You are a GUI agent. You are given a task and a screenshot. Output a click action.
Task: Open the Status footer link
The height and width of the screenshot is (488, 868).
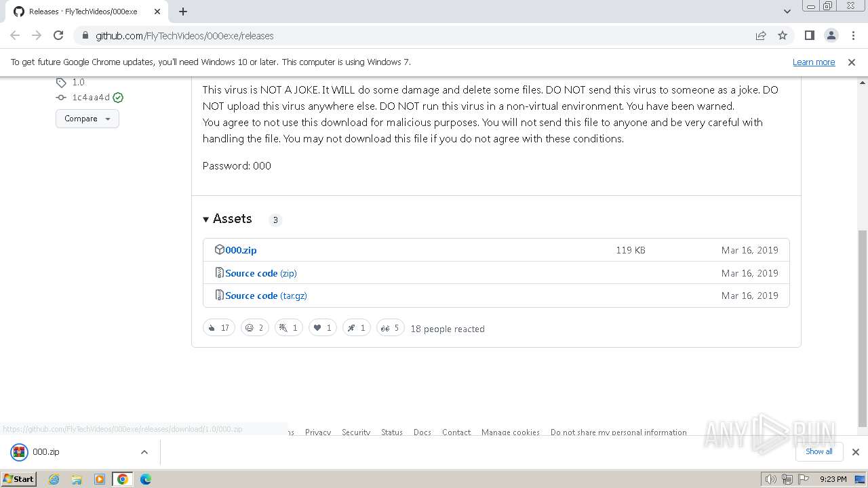pos(392,432)
